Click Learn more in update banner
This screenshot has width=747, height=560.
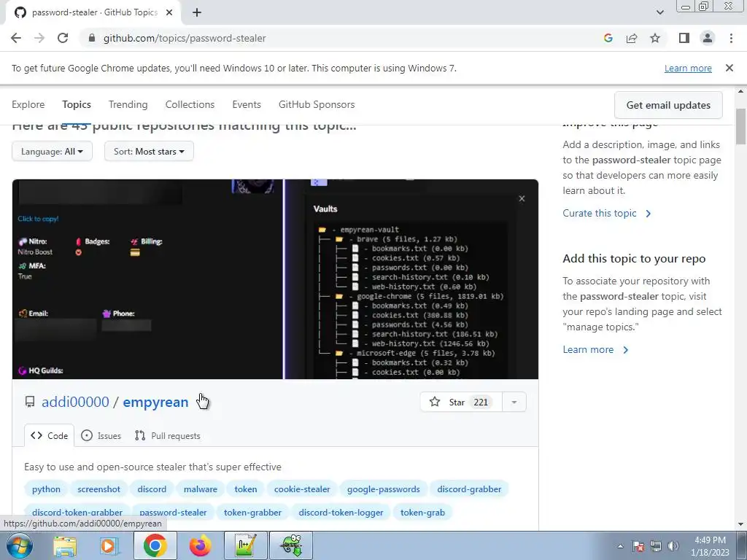[x=688, y=68]
